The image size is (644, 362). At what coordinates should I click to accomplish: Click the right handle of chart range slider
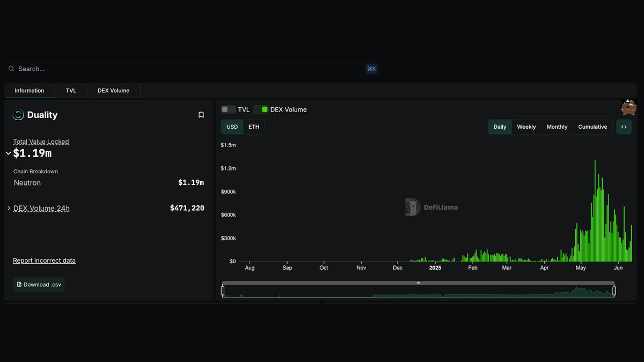coord(614,291)
